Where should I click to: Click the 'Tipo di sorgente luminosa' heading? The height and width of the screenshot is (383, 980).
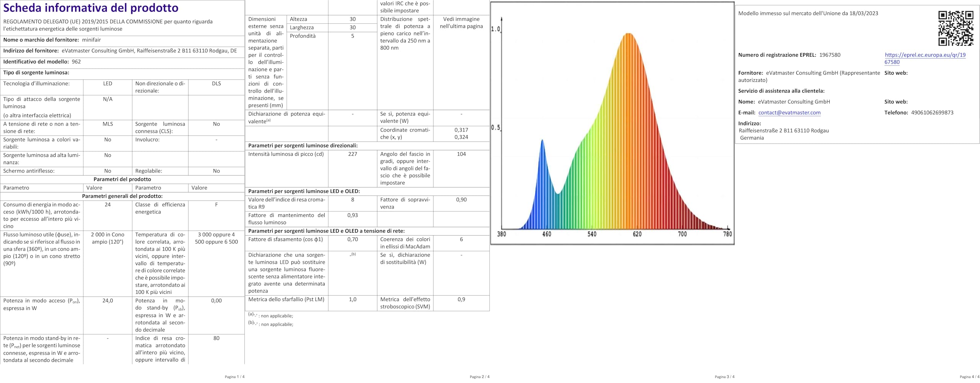pos(36,72)
